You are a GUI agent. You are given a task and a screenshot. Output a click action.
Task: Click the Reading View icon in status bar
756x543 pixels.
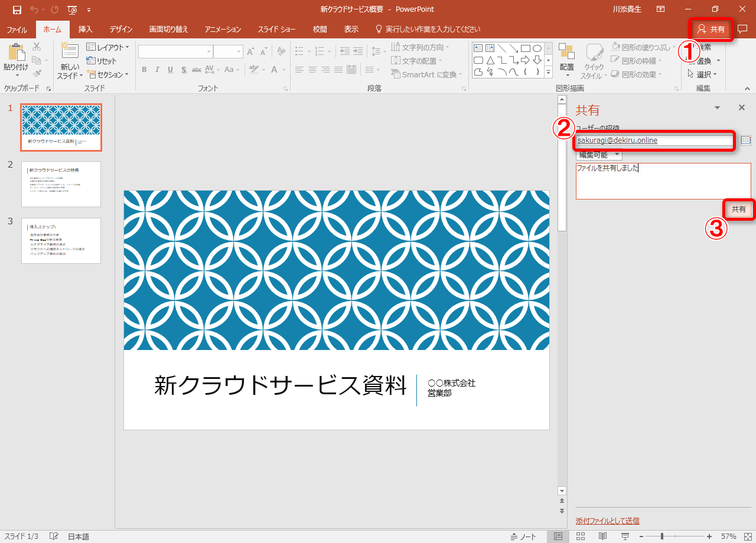click(x=602, y=537)
